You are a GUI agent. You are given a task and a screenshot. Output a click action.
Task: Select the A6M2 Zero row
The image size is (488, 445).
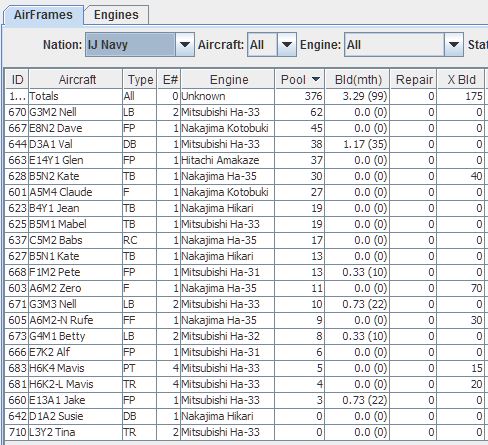[x=245, y=288]
